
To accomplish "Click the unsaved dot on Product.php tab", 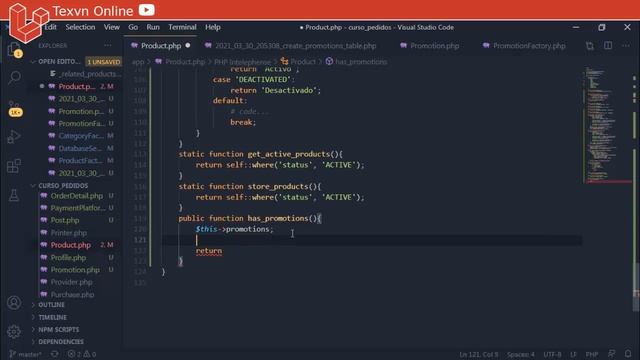I will tap(188, 46).
